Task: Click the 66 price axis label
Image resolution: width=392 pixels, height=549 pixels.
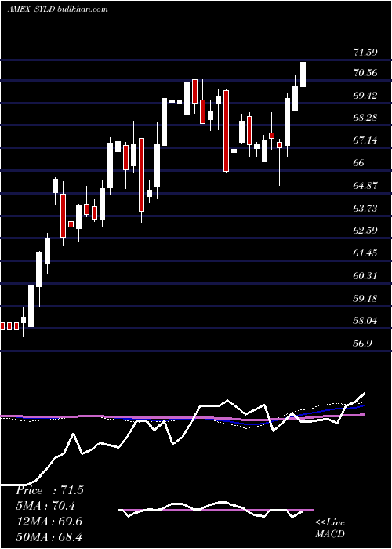Action: pyautogui.click(x=359, y=163)
